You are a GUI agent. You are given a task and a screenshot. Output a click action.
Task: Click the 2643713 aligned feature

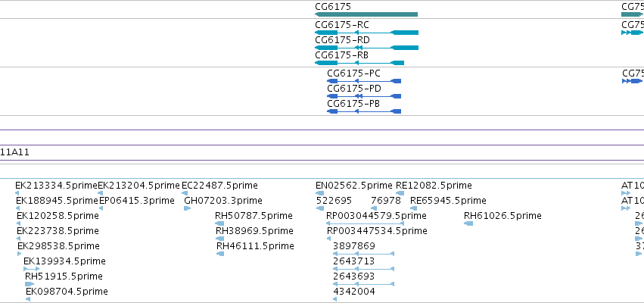click(x=363, y=269)
